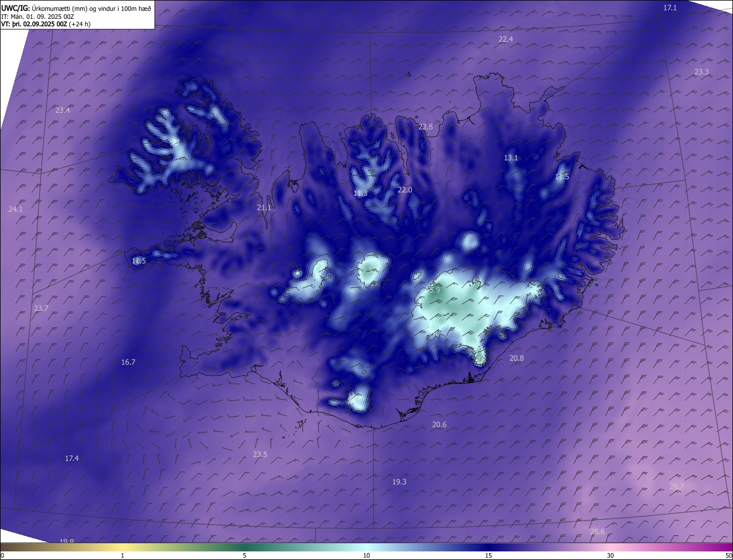The width and height of the screenshot is (733, 560).
Task: Click the 11.3 value label
Action: coord(360,194)
